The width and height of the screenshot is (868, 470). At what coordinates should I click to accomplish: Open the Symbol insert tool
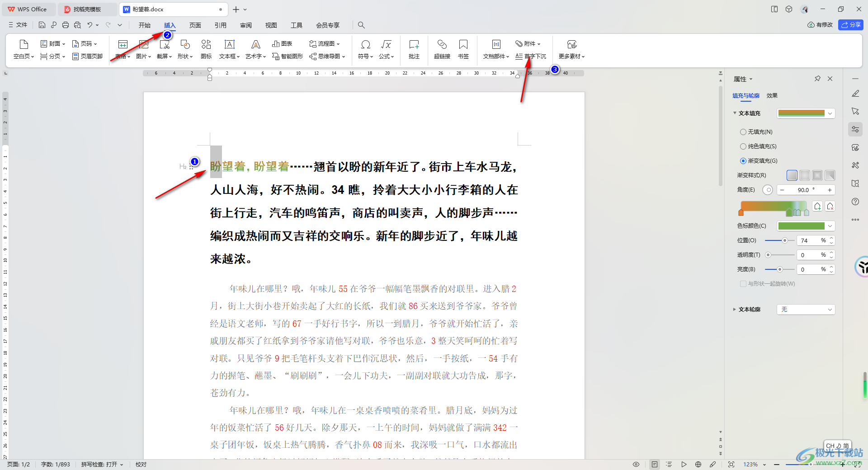point(365,49)
